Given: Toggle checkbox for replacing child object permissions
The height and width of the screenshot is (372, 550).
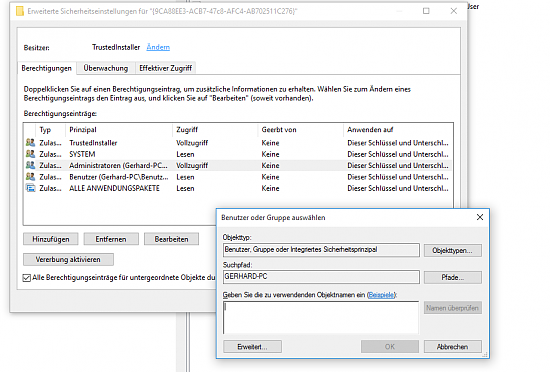Looking at the screenshot, I should pyautogui.click(x=27, y=278).
